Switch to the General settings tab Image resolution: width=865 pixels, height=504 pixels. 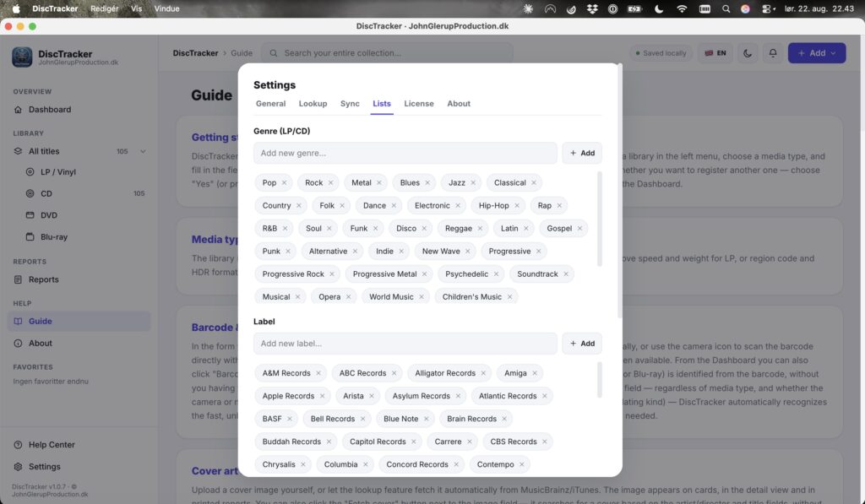[x=271, y=104]
